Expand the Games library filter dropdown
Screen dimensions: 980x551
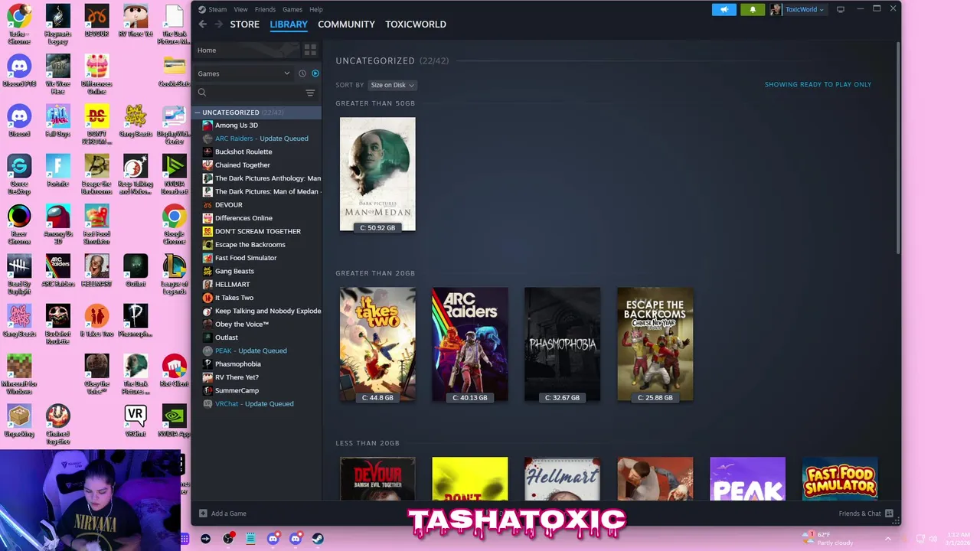coord(243,73)
